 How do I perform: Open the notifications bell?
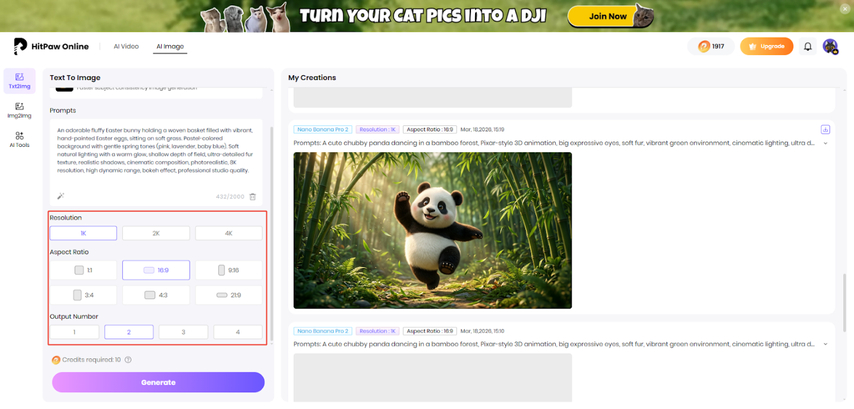tap(808, 46)
